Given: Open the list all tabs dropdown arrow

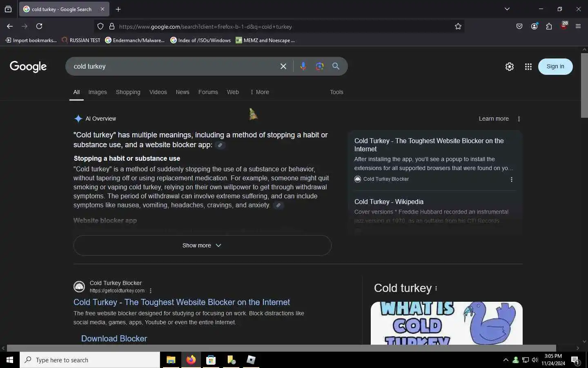Looking at the screenshot, I should (x=507, y=9).
